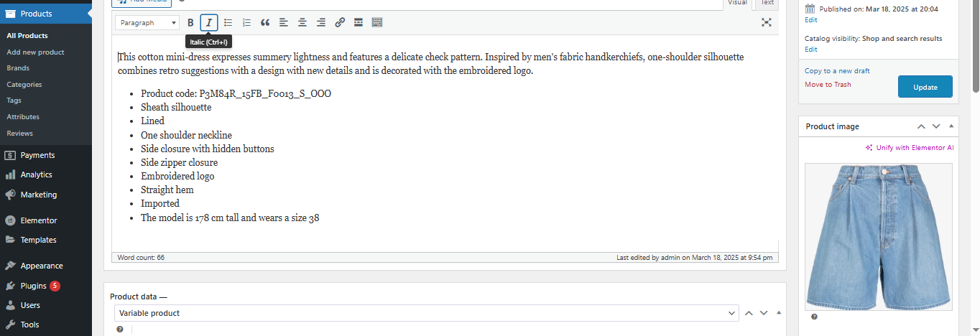Toggle bold formatting in editor toolbar

click(190, 23)
